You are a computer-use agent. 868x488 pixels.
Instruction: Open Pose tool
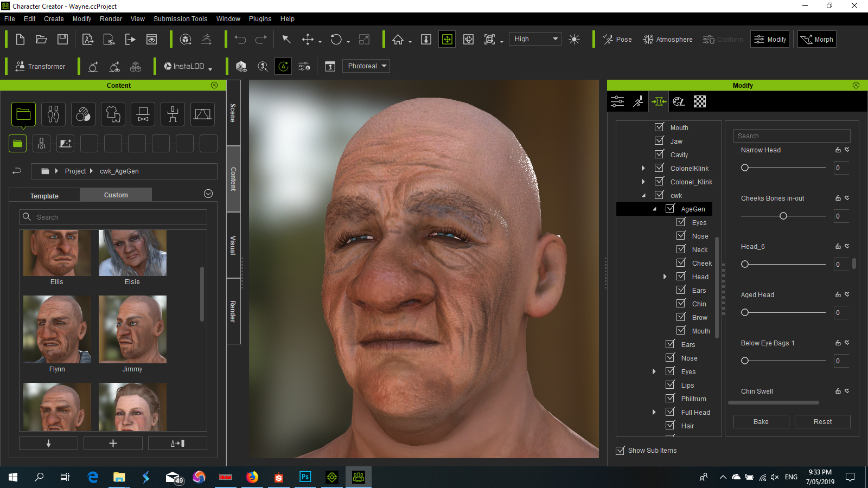[x=617, y=39]
